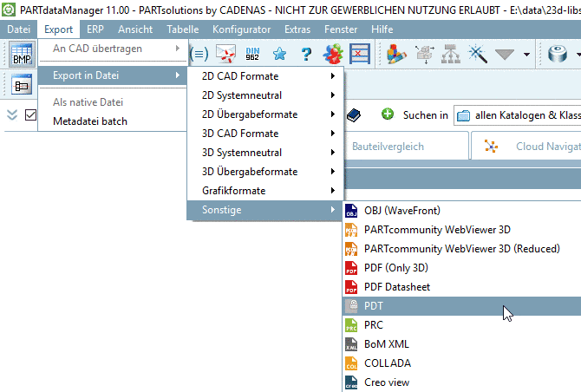Expand the double chevron arrows at left

click(x=12, y=115)
